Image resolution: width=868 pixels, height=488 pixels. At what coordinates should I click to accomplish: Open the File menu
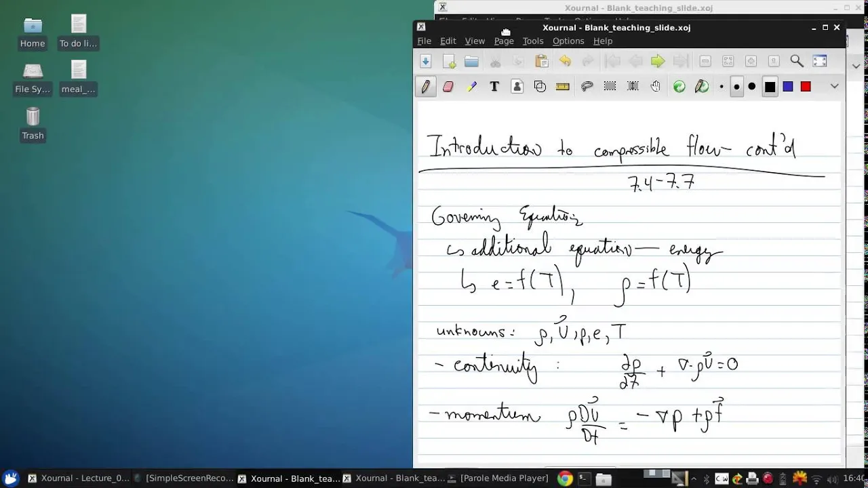click(425, 41)
